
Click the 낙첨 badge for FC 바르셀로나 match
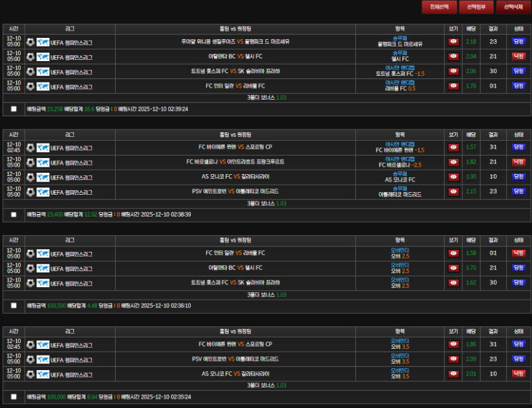[519, 162]
